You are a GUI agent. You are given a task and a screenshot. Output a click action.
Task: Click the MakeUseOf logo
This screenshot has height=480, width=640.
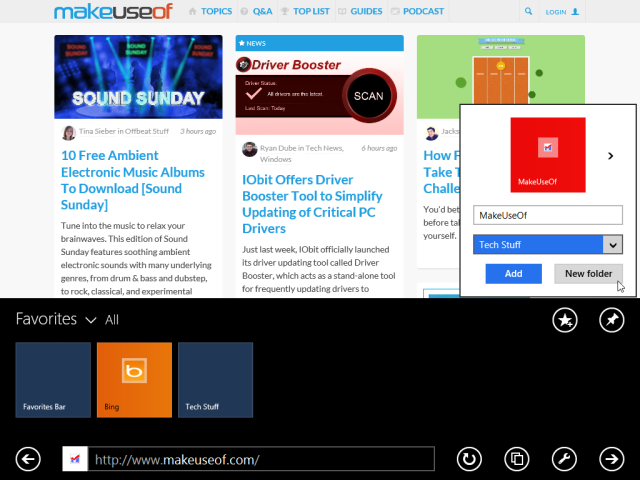click(x=113, y=11)
